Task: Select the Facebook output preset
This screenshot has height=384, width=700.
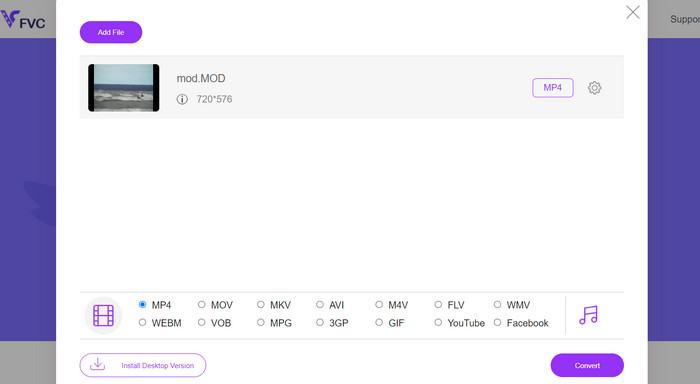Action: 497,322
